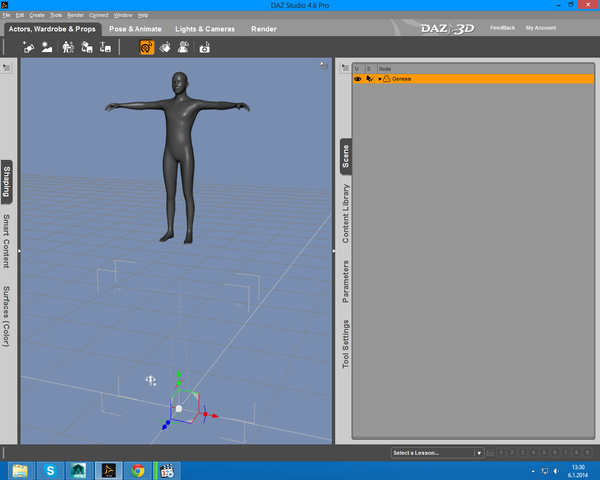Toggle selectability arrow for Genesis node
The width and height of the screenshot is (600, 480).
coord(369,78)
